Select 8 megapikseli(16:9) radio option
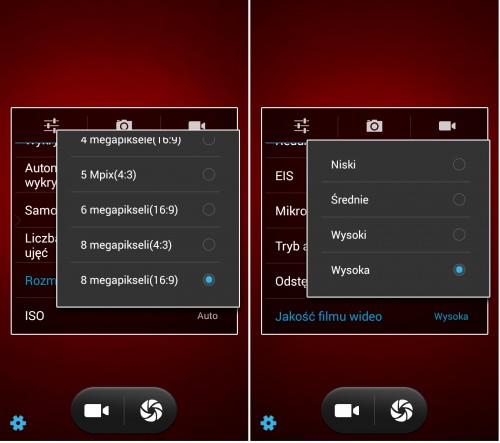 click(x=145, y=280)
